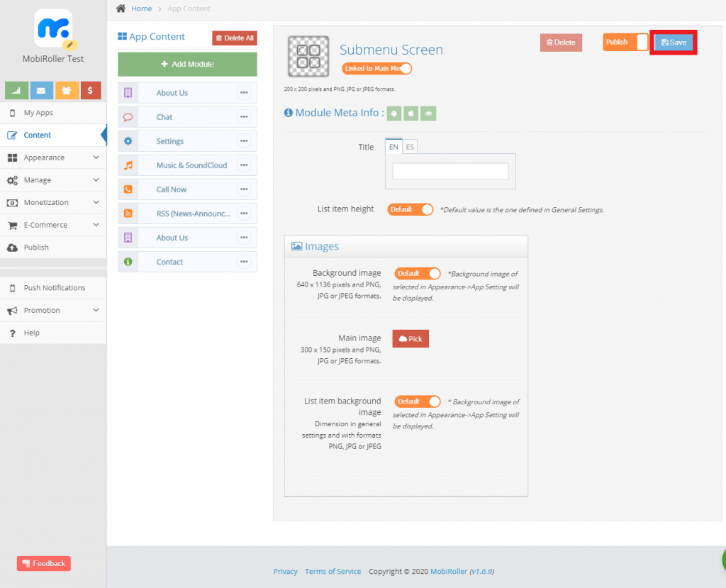Click the Android icon in Module Meta Info
726x588 pixels.
pos(394,113)
